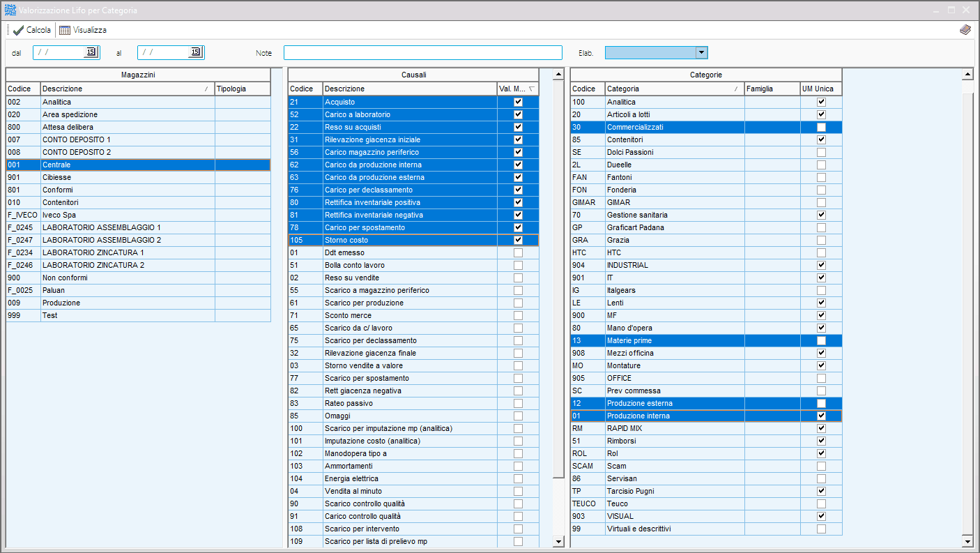Select Reso su acquisti causale
Screen dimensions: 980x553
413,127
